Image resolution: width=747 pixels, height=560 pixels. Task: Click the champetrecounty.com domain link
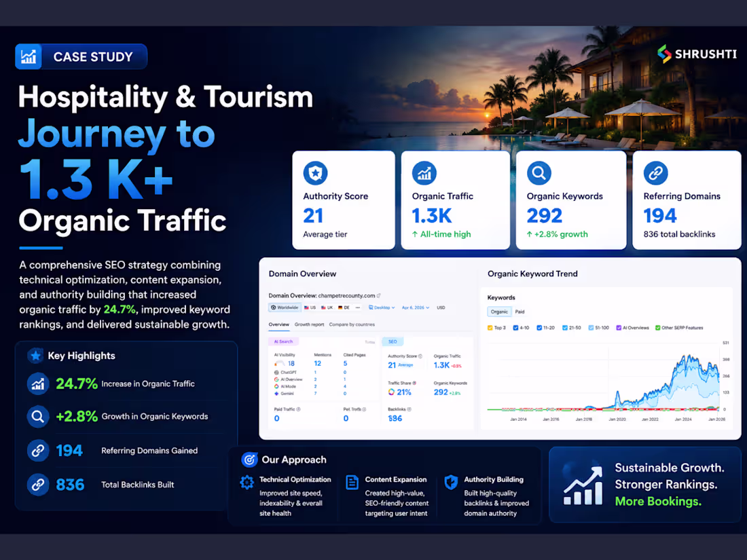tap(346, 296)
